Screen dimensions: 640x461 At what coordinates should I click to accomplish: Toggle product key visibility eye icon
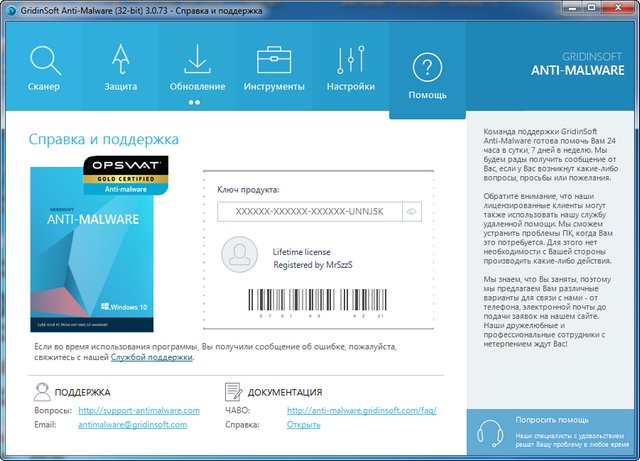click(x=412, y=212)
